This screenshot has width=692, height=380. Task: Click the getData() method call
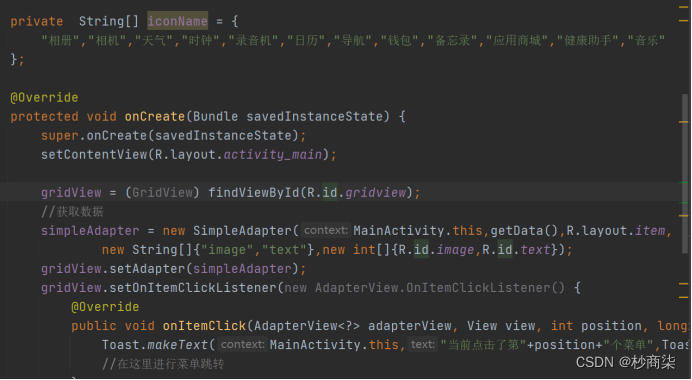[525, 231]
